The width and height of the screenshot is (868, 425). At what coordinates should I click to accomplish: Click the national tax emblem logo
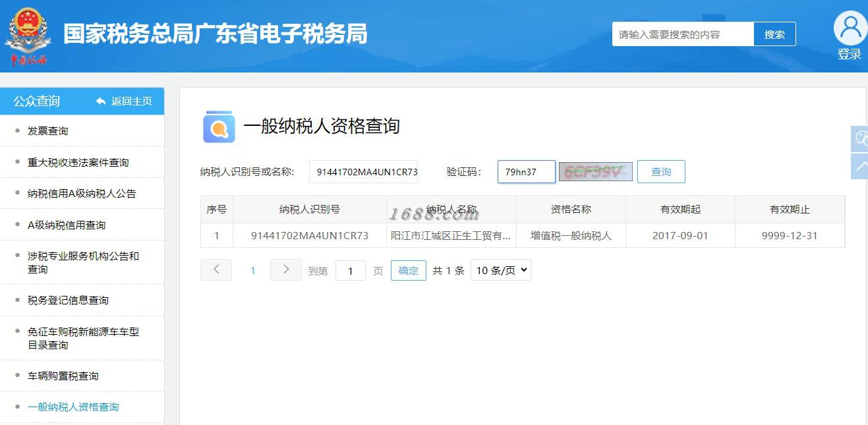28,37
